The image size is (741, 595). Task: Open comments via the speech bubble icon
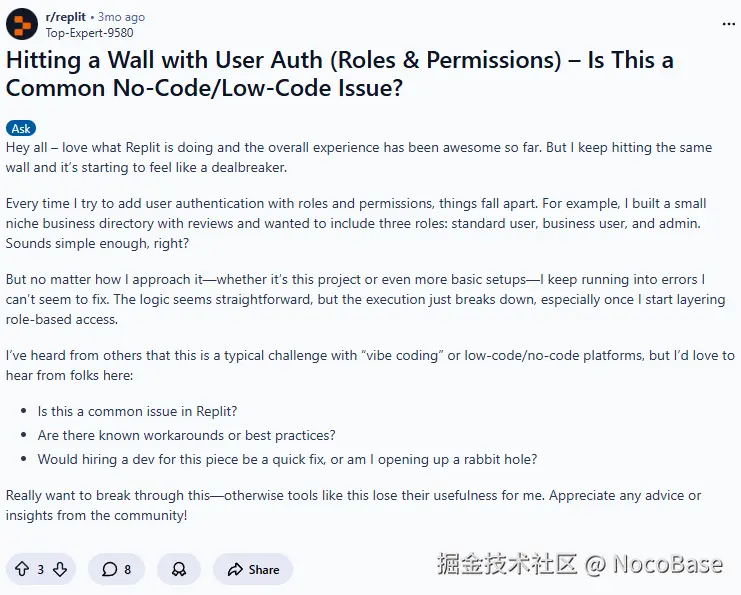(x=108, y=569)
